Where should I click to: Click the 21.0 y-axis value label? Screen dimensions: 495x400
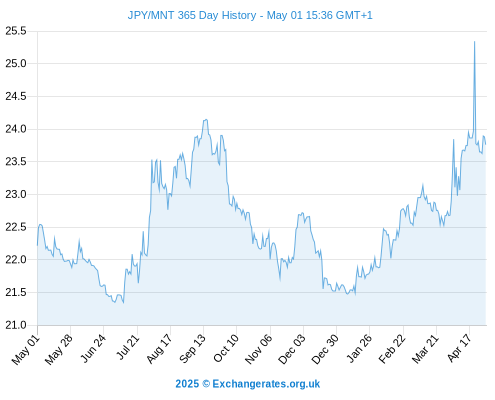coord(16,325)
